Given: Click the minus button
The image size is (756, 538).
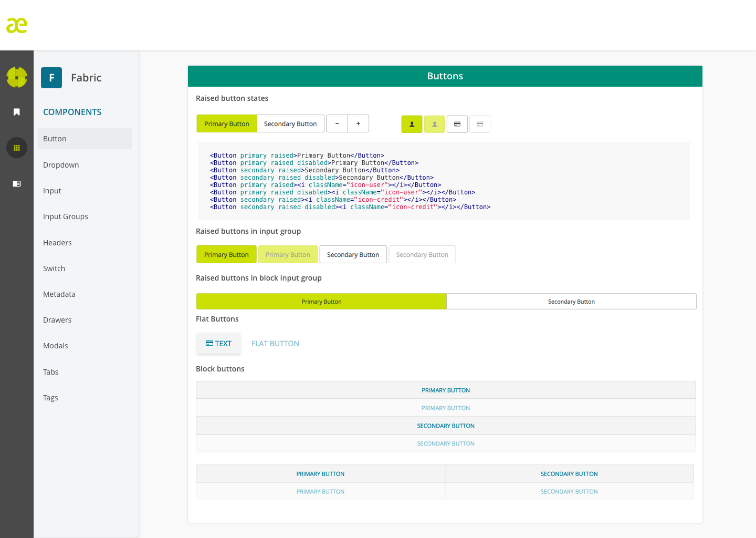Looking at the screenshot, I should tap(337, 123).
